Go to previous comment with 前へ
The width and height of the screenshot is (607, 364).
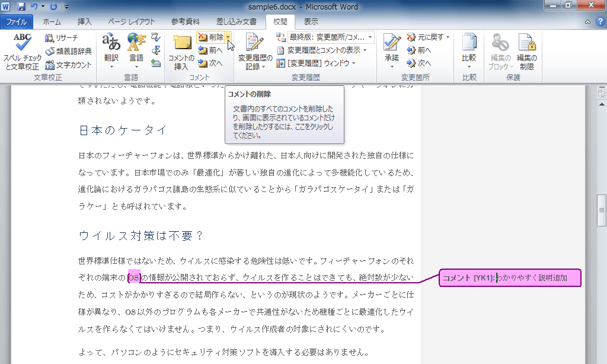[210, 50]
